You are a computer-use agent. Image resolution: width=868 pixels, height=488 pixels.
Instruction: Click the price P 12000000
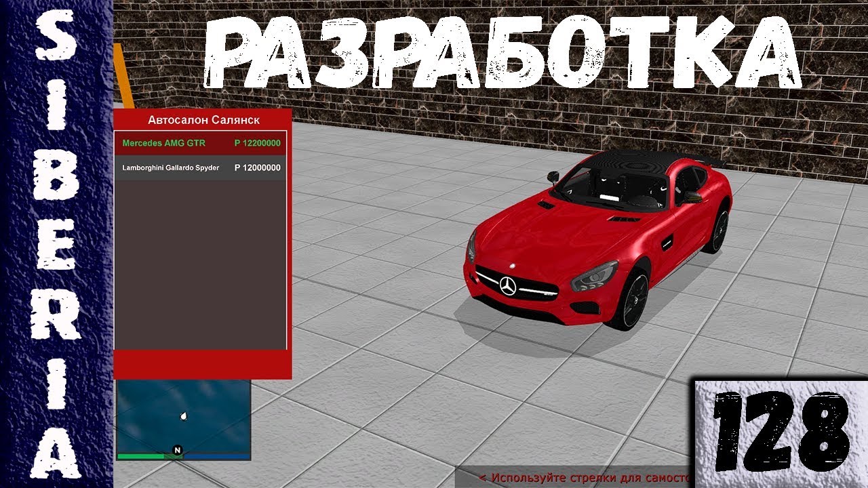point(257,168)
